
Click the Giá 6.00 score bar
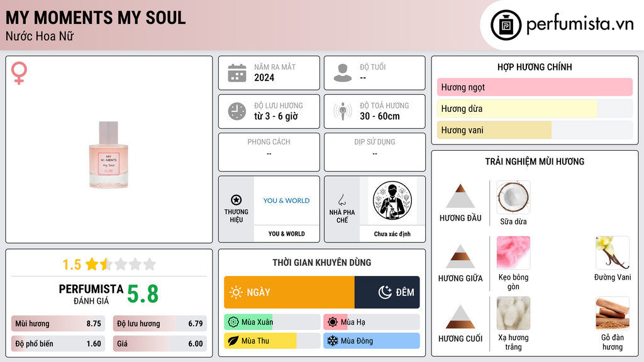coord(160,344)
